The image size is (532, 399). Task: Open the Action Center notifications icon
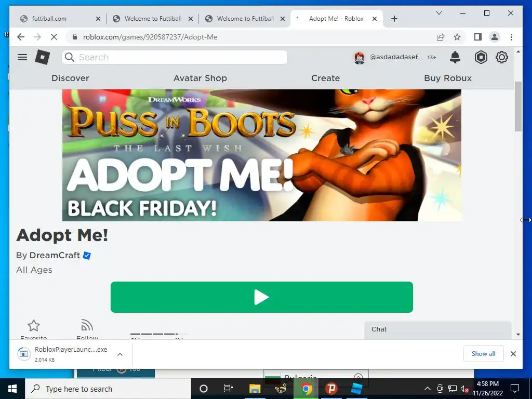(x=515, y=388)
